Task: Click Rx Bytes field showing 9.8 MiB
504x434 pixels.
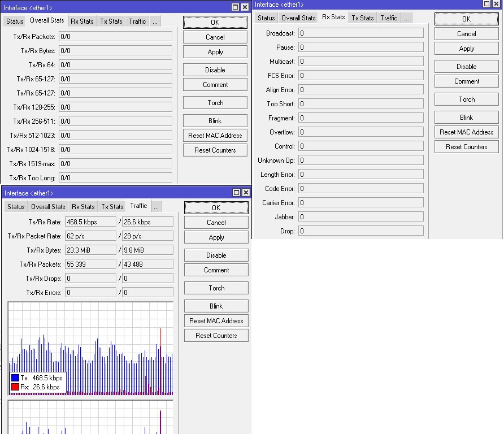Action: [147, 250]
